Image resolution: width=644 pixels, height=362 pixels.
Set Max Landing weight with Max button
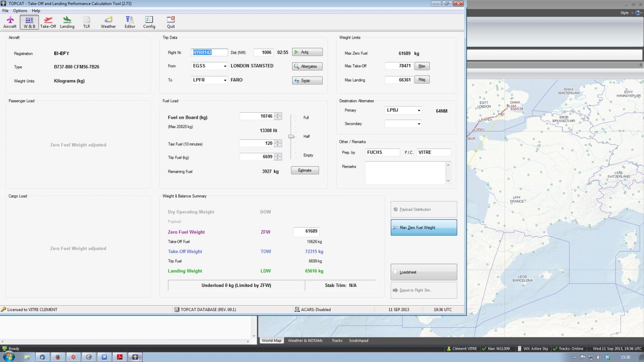[422, 80]
